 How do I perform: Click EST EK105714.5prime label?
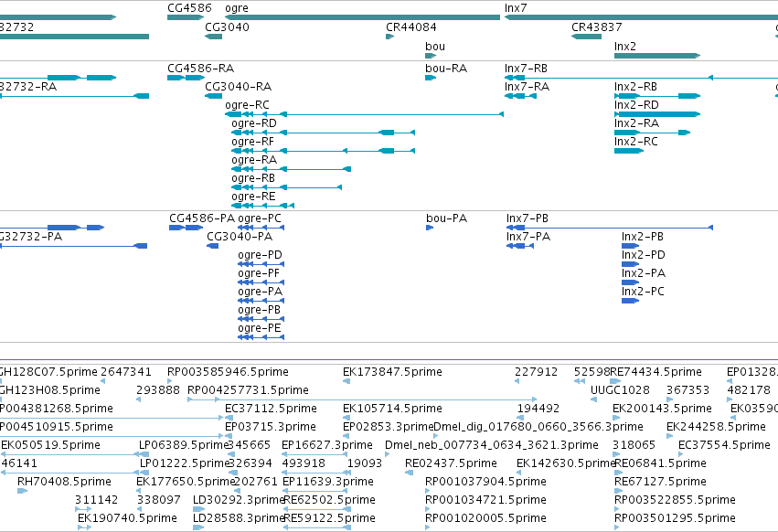point(392,409)
